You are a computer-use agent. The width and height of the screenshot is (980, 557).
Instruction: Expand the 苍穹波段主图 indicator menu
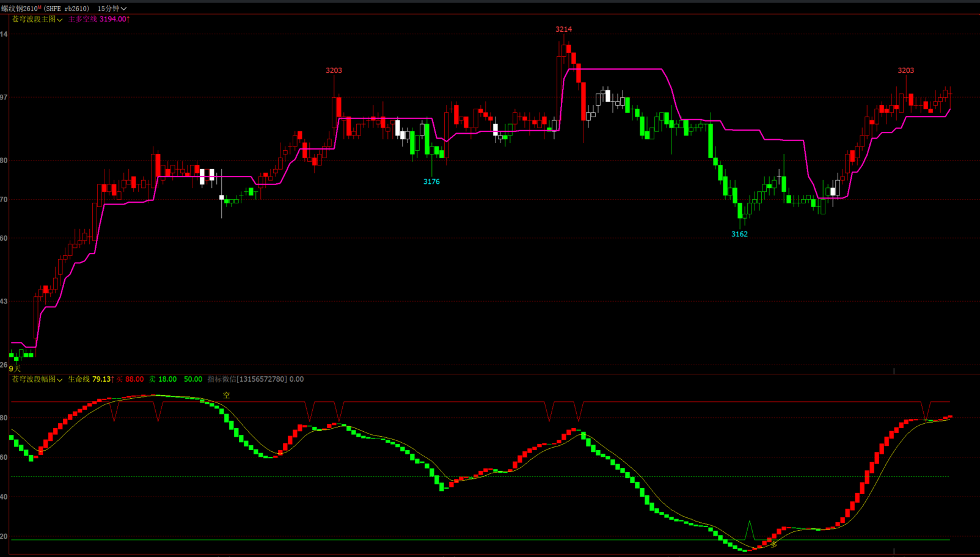point(37,20)
